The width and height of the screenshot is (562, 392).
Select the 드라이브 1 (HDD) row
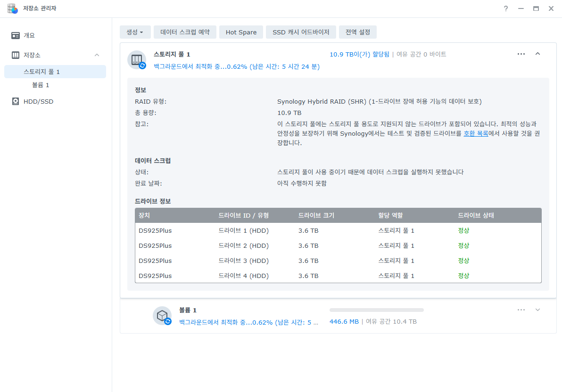[338, 230]
